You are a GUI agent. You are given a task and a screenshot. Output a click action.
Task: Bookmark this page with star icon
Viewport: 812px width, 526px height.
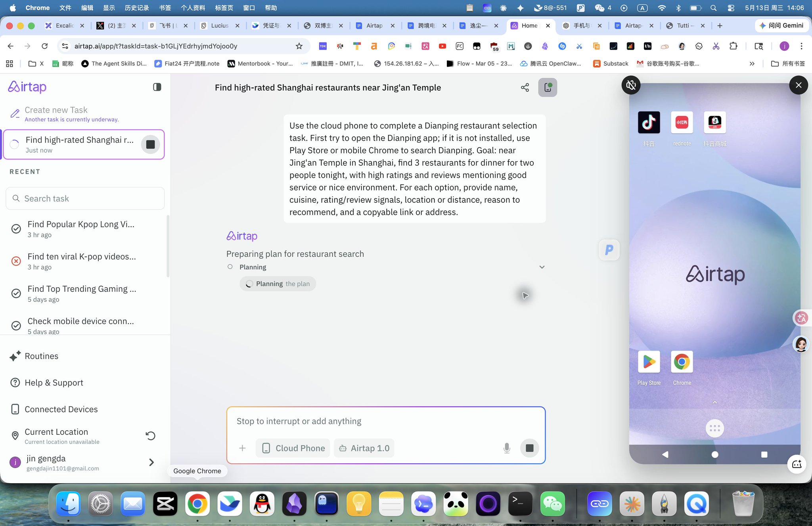coord(299,46)
